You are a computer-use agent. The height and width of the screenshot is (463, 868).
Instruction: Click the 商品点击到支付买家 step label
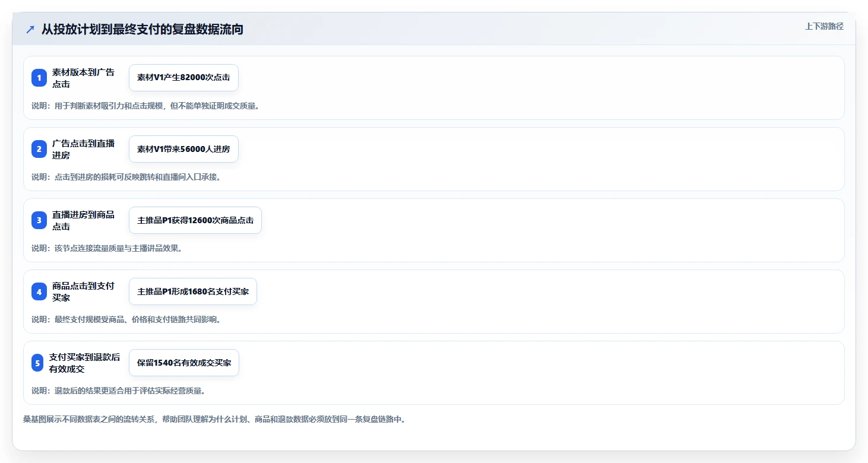point(83,291)
